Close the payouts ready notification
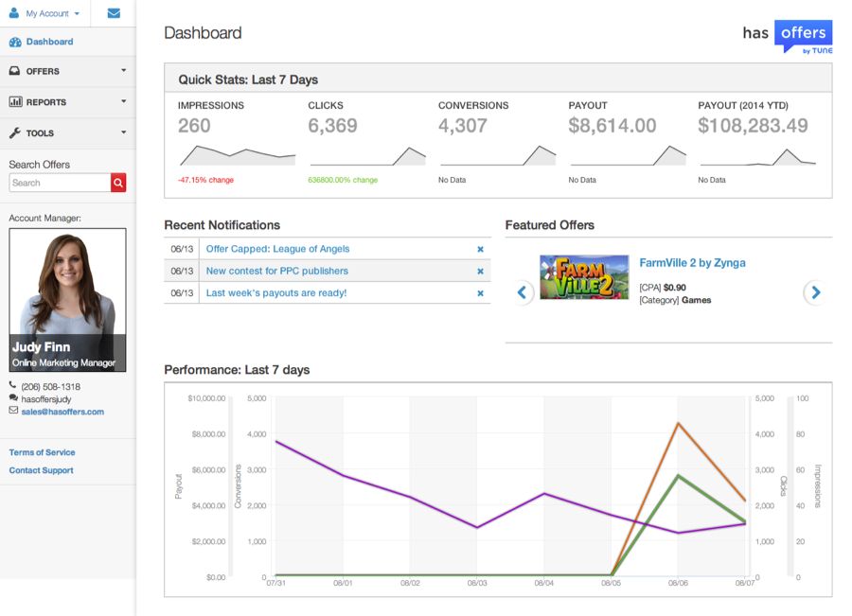 pyautogui.click(x=480, y=293)
